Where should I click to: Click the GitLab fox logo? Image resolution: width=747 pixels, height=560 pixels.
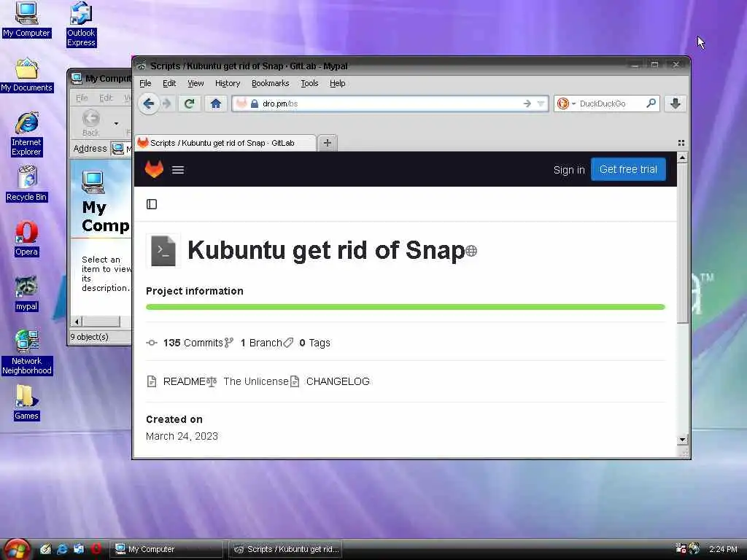click(154, 169)
